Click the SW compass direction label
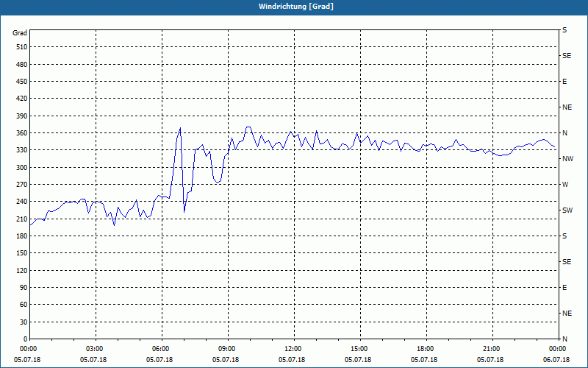The image size is (588, 368). 567,210
